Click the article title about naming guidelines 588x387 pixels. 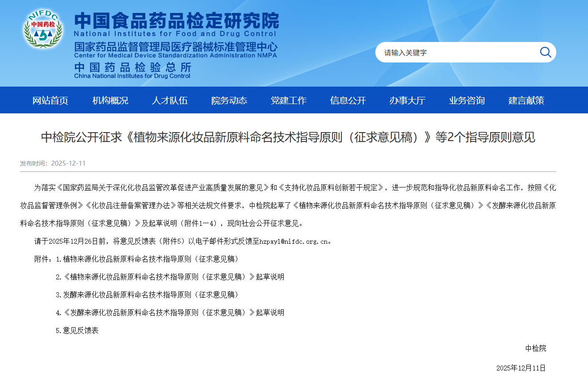coord(294,137)
